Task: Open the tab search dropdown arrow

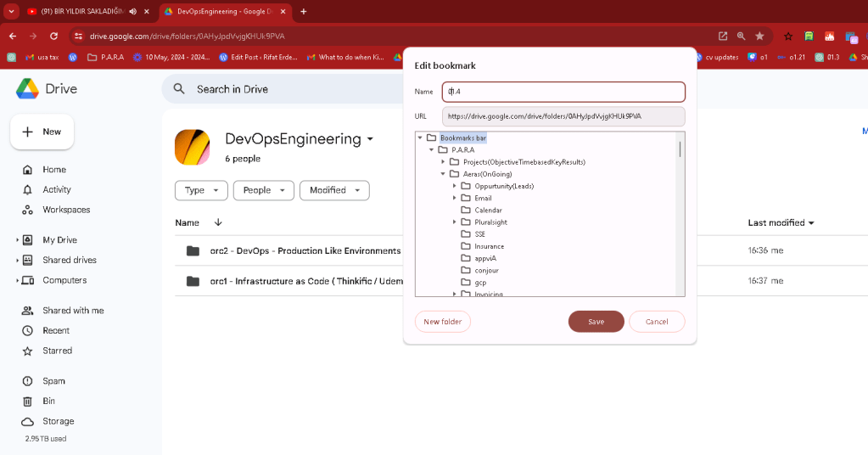Action: click(x=11, y=11)
